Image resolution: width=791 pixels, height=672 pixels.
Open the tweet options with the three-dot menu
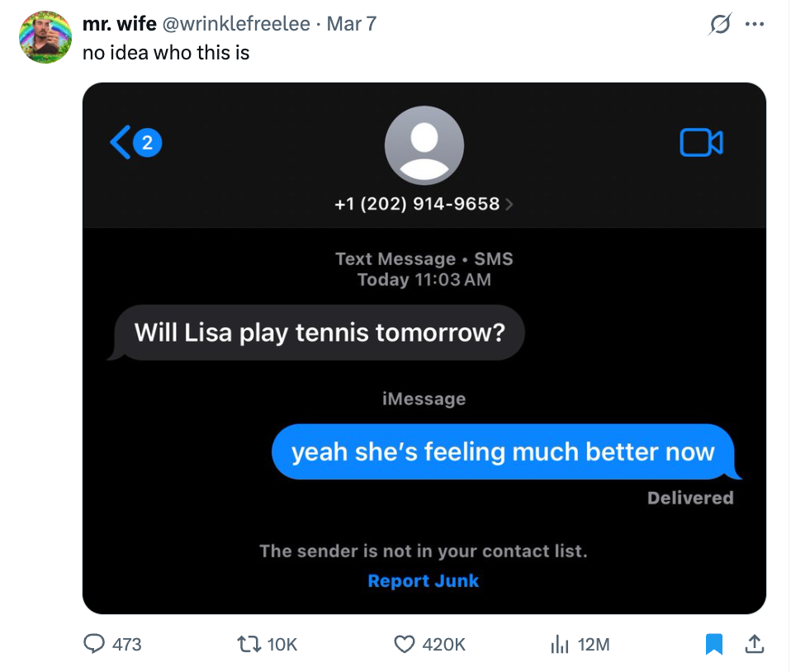tap(755, 25)
